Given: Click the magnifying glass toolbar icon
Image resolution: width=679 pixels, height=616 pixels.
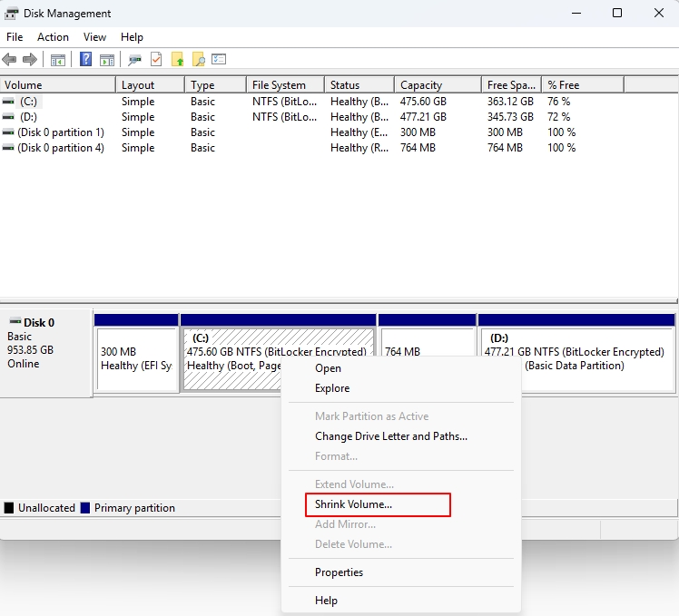Looking at the screenshot, I should pyautogui.click(x=198, y=60).
